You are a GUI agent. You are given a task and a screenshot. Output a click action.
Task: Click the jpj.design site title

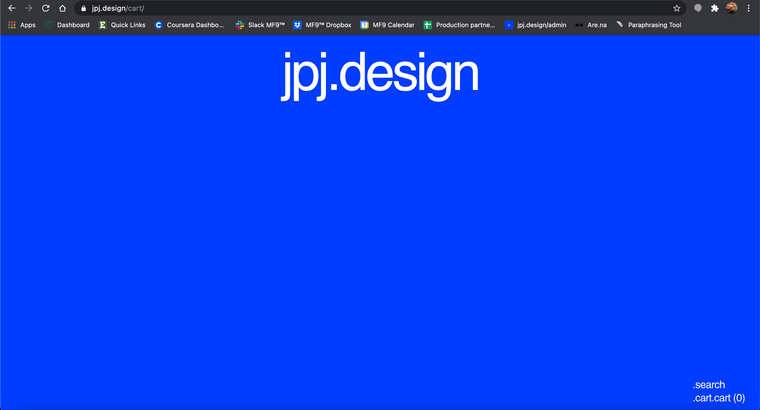[x=379, y=75]
